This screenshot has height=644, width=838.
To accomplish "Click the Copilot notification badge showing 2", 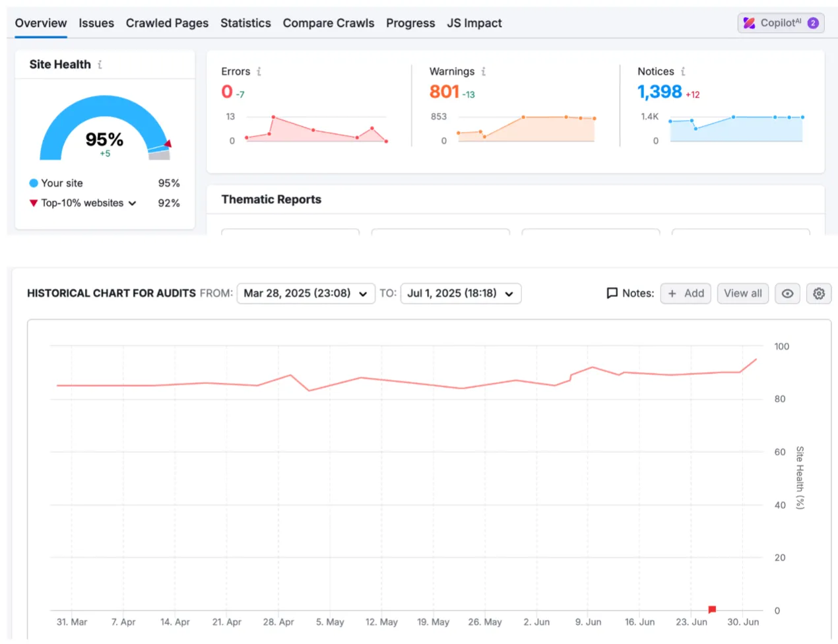I will click(813, 23).
